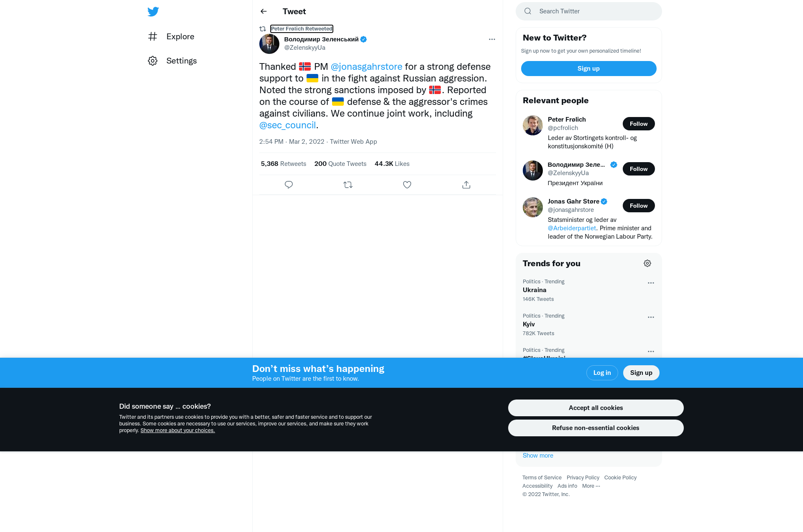Open more options for Ukraina trend
This screenshot has height=532, width=803.
(x=651, y=283)
